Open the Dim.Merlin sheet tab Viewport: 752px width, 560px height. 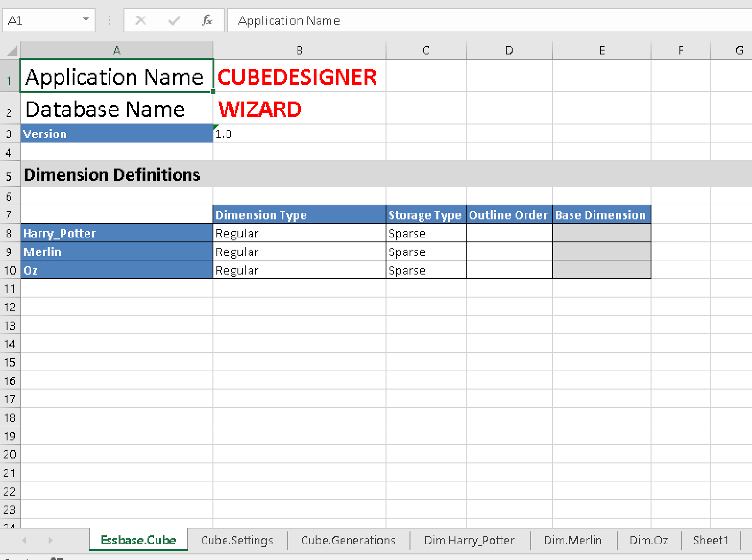coord(572,540)
